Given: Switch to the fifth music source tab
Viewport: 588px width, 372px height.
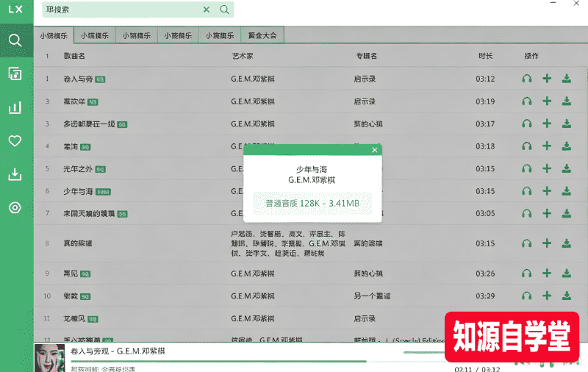Looking at the screenshot, I should [x=220, y=35].
